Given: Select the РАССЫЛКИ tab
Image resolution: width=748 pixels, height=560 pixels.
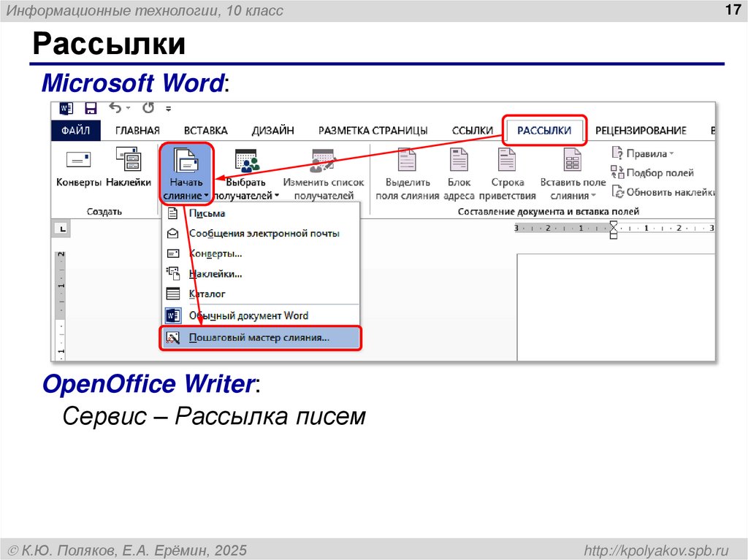Looking at the screenshot, I should click(x=544, y=130).
